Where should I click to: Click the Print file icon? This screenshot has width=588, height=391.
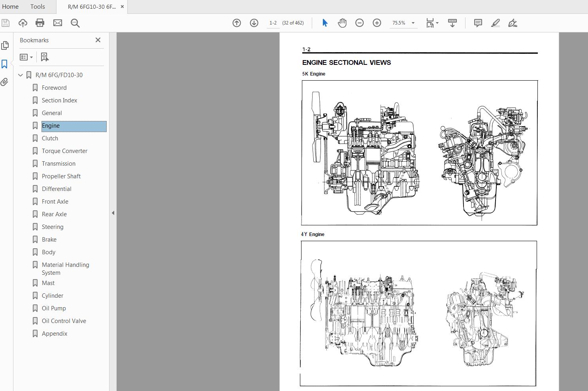tap(40, 23)
